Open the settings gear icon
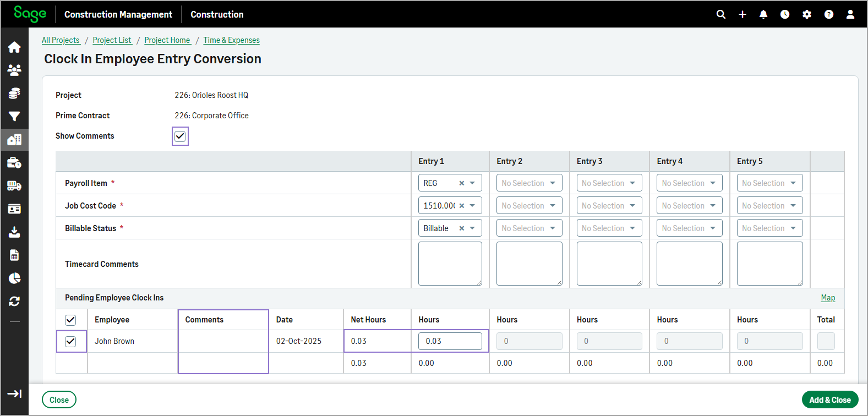Viewport: 868px width, 416px height. 806,14
